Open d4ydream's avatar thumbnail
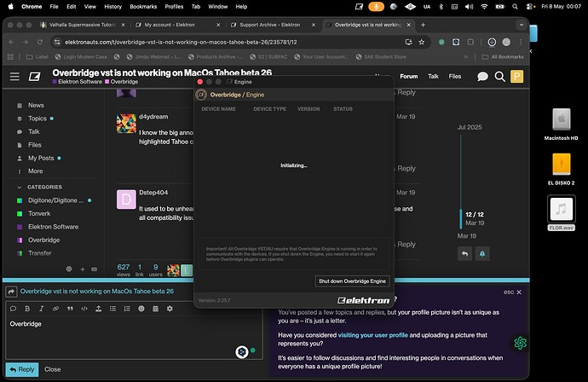Screen dimensions: 588x382 126,124
